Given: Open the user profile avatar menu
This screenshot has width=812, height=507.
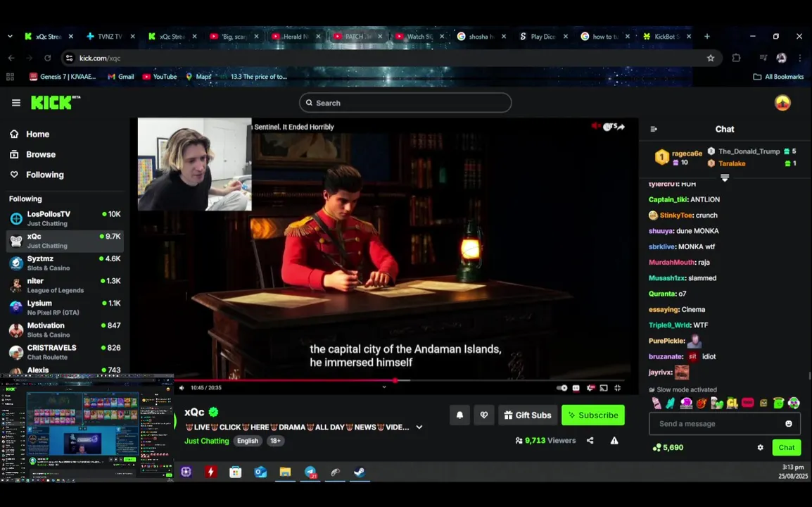Looking at the screenshot, I should (782, 103).
